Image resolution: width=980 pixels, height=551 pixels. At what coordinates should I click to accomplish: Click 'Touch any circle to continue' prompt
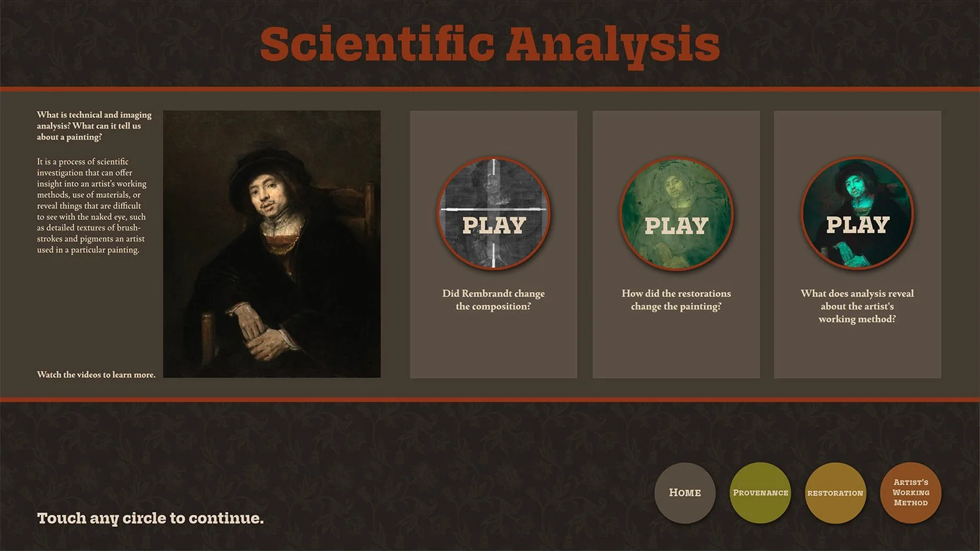coord(150,518)
